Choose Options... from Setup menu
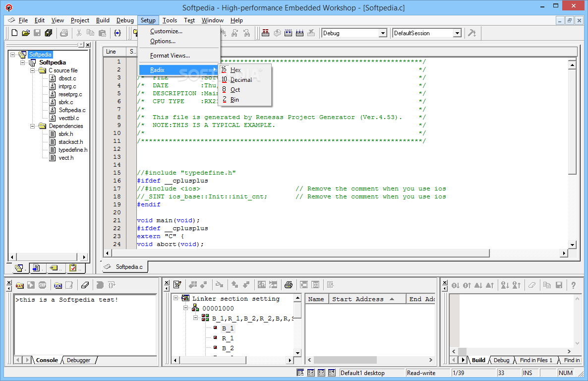Image resolution: width=588 pixels, height=381 pixels. tap(179, 41)
